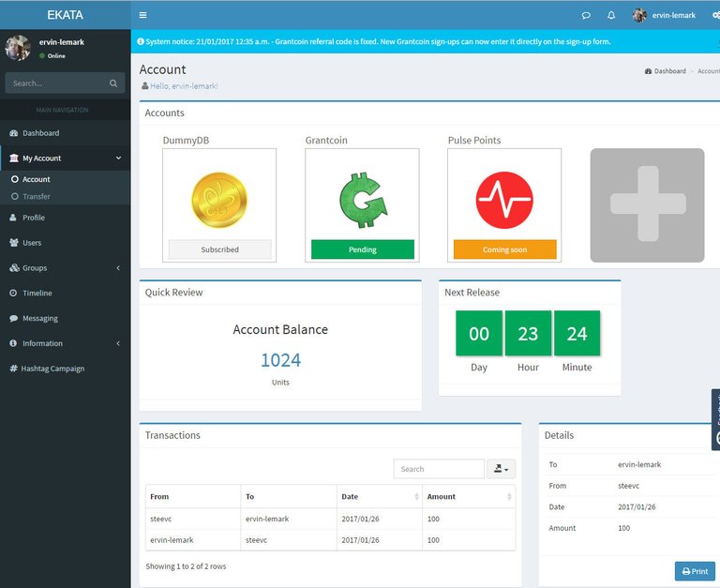Click the Grantcoin Pending status button
Screen dimensions: 720x588
click(x=362, y=249)
